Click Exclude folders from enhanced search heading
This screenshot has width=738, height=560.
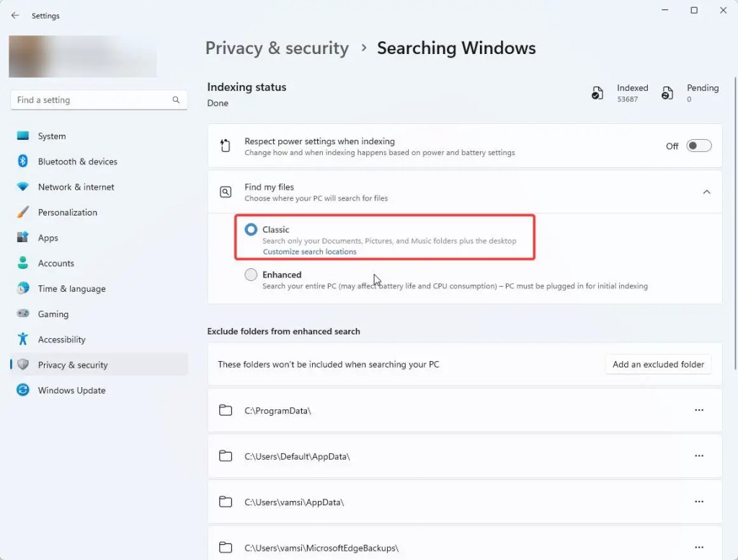coord(283,332)
